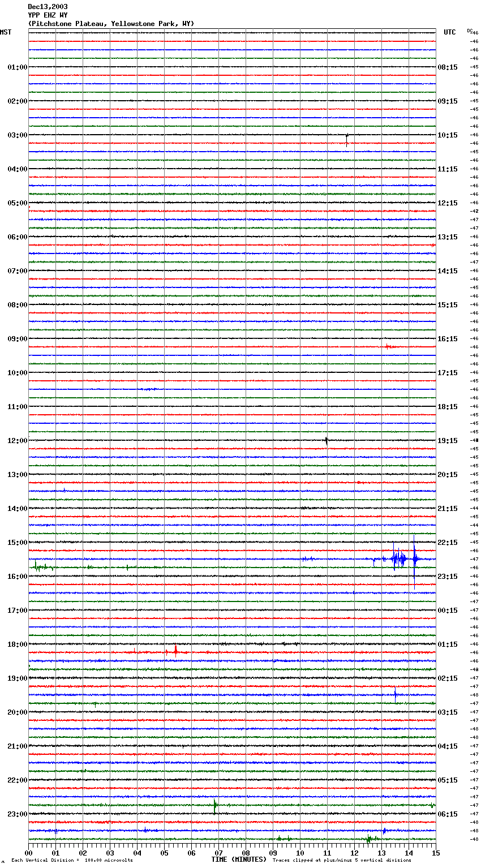
Task: Click the 05 minute axis tick label
Action: (x=164, y=853)
